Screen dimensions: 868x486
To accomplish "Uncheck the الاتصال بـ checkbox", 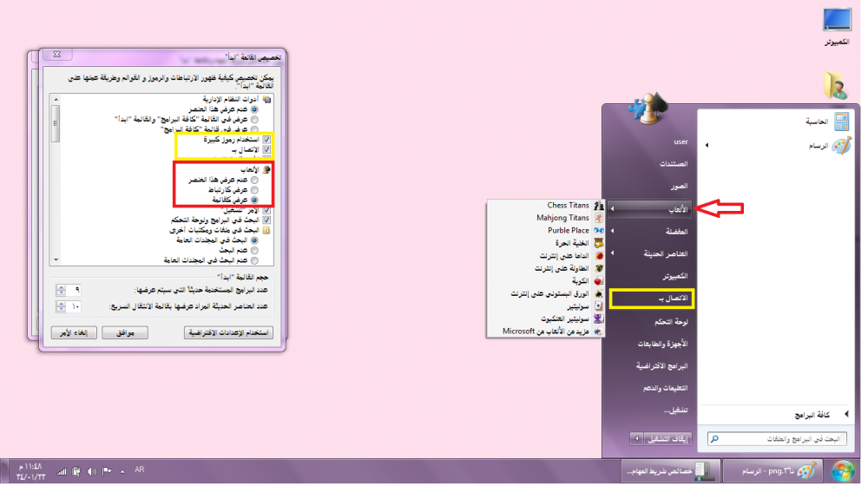I will coord(266,150).
